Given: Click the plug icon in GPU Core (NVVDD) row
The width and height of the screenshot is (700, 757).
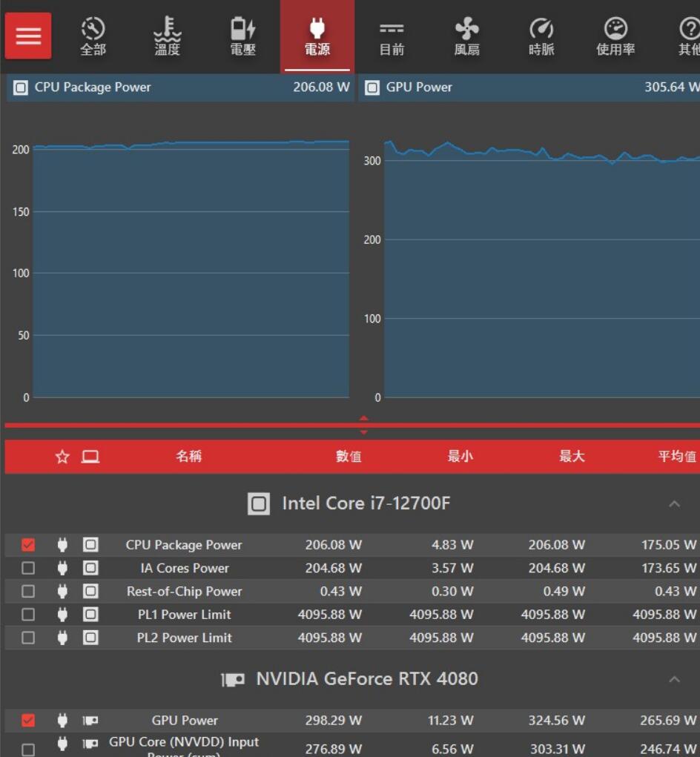Looking at the screenshot, I should click(x=62, y=744).
